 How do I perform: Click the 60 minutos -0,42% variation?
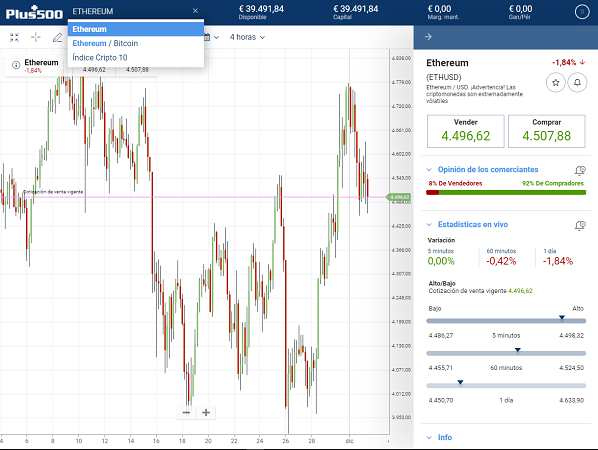pos(501,257)
